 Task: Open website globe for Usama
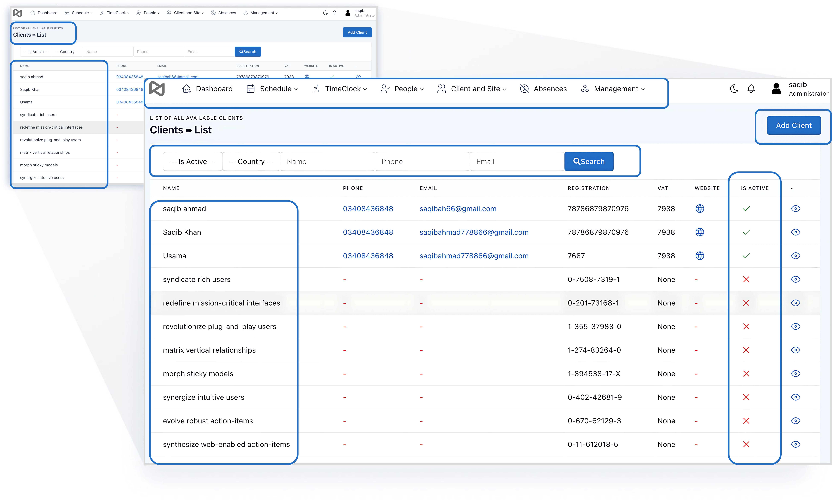(700, 256)
